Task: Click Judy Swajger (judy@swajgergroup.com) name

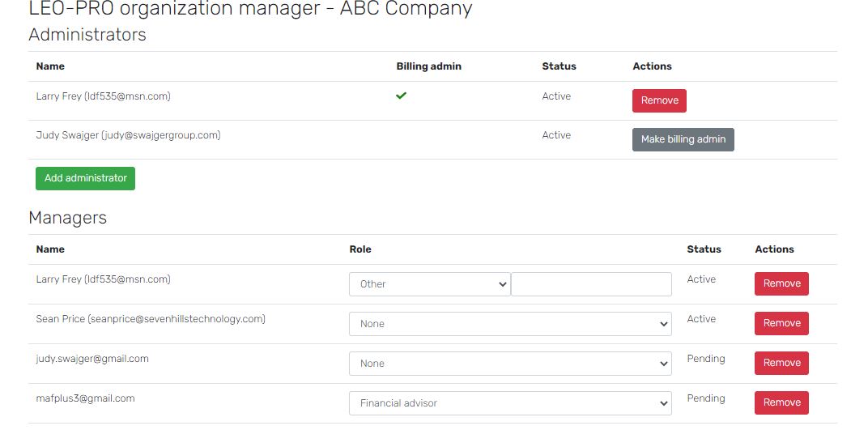Action: pyautogui.click(x=128, y=135)
